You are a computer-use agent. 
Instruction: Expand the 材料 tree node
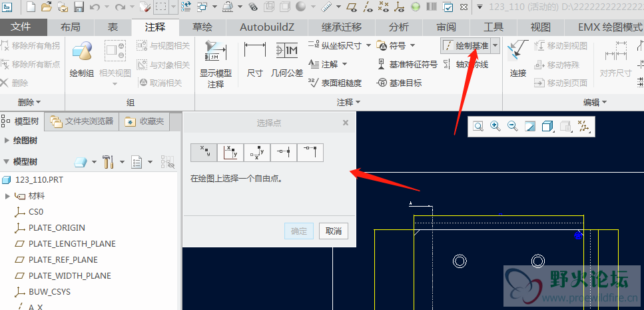pos(7,196)
